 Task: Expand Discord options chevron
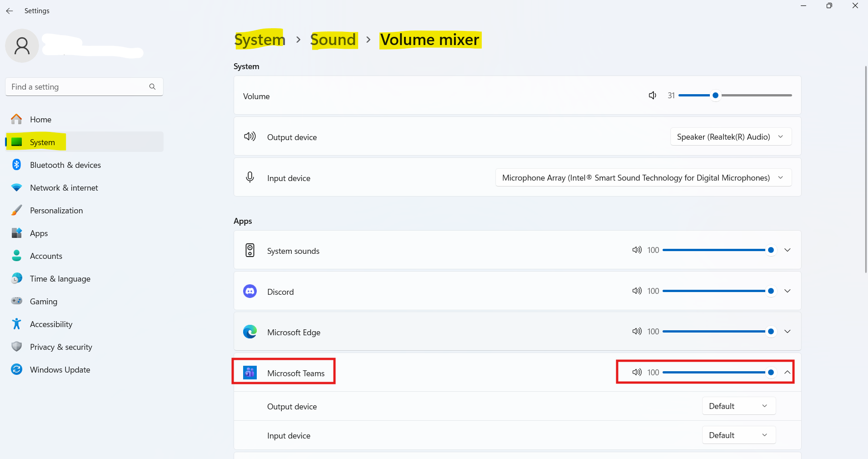tap(788, 291)
